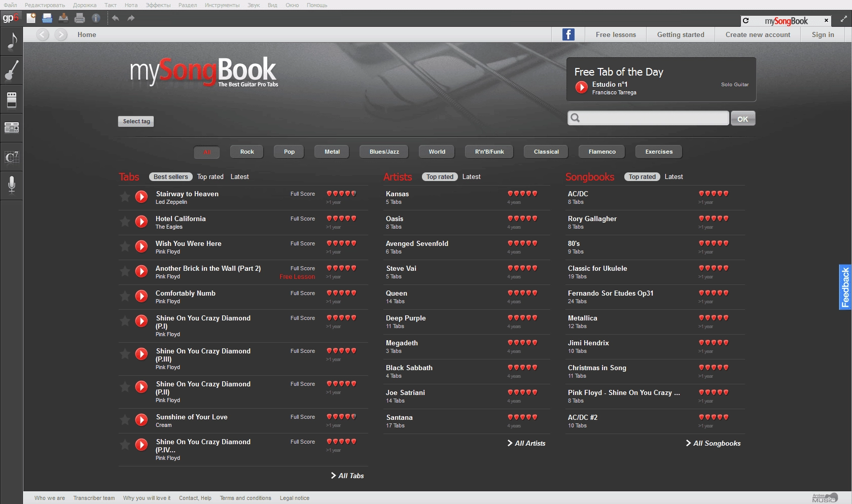Select the Blues/Jazz genre filter

[x=384, y=152]
